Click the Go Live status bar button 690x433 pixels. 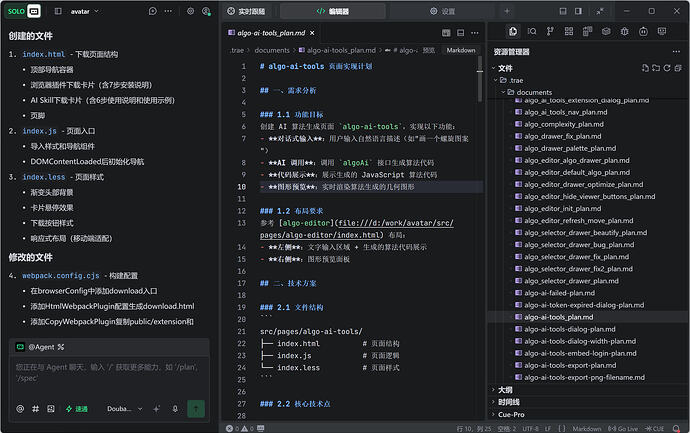click(x=623, y=428)
